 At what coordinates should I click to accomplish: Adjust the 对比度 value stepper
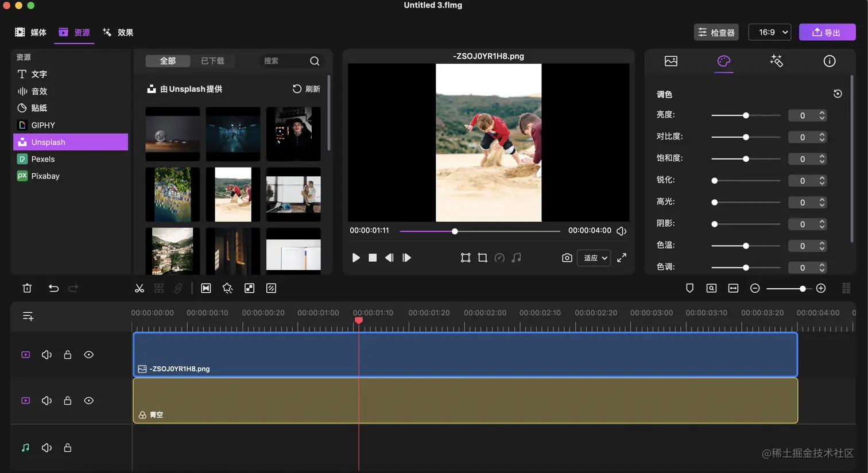coord(823,137)
